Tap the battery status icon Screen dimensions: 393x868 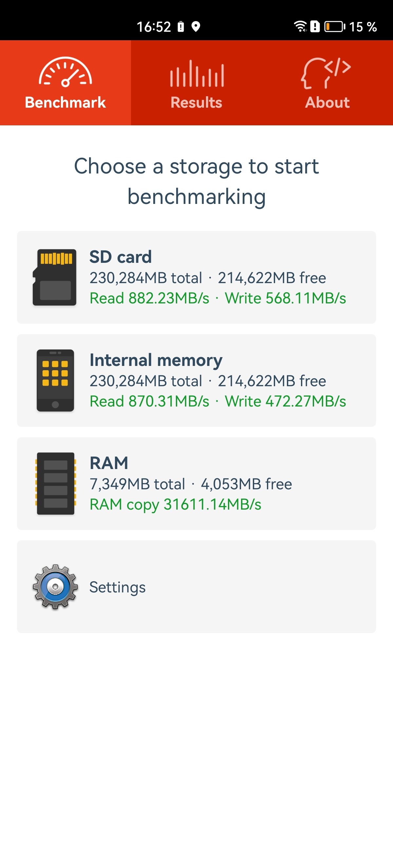pyautogui.click(x=335, y=27)
